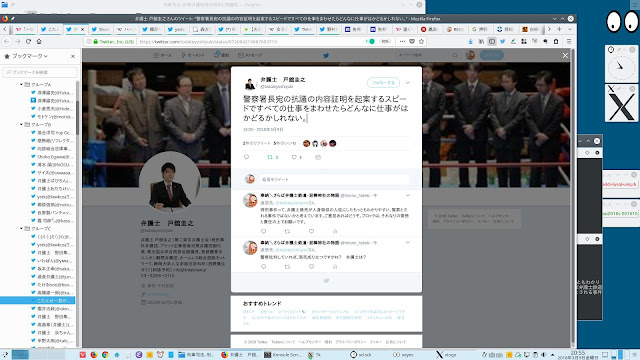Reply to the main tweet icon
The width and height of the screenshot is (640, 360).
[246, 157]
